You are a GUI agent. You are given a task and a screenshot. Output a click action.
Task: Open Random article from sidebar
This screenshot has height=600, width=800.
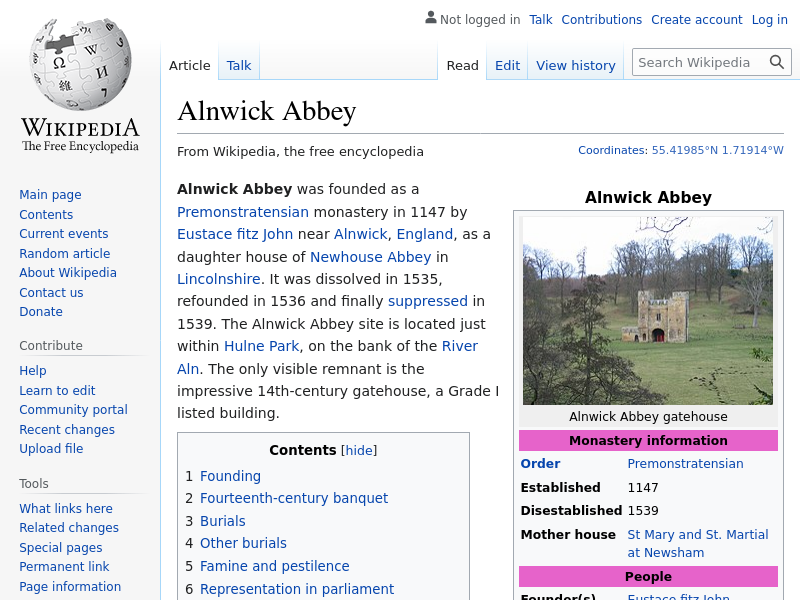[64, 254]
